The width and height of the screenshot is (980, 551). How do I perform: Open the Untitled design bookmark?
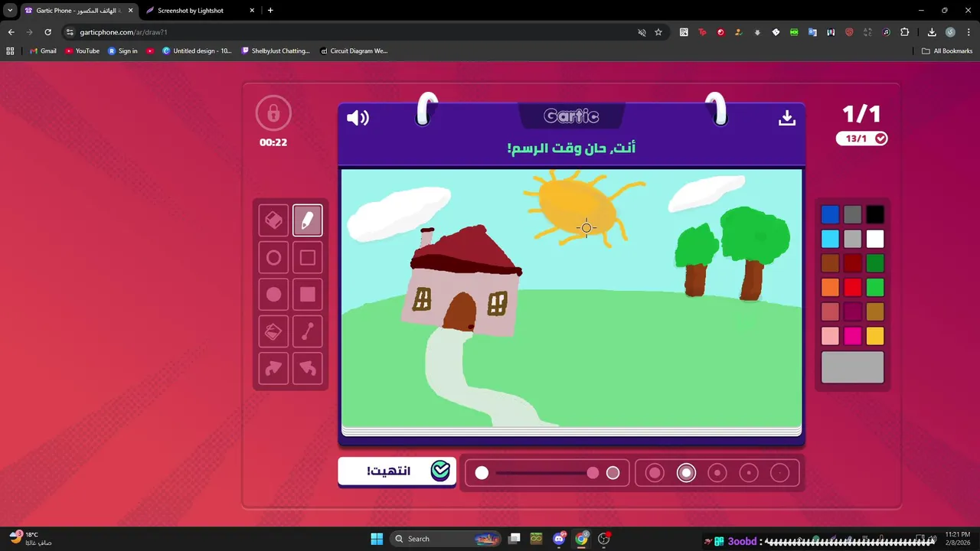(197, 51)
